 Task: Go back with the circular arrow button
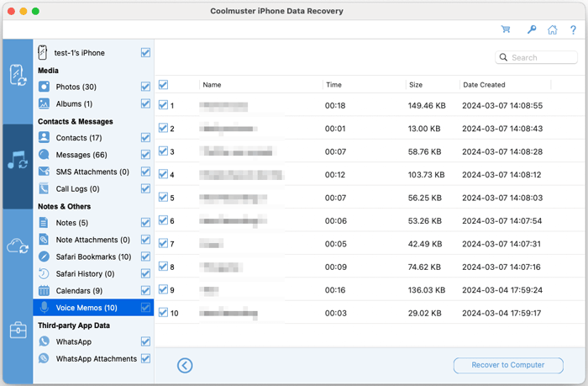tap(185, 365)
